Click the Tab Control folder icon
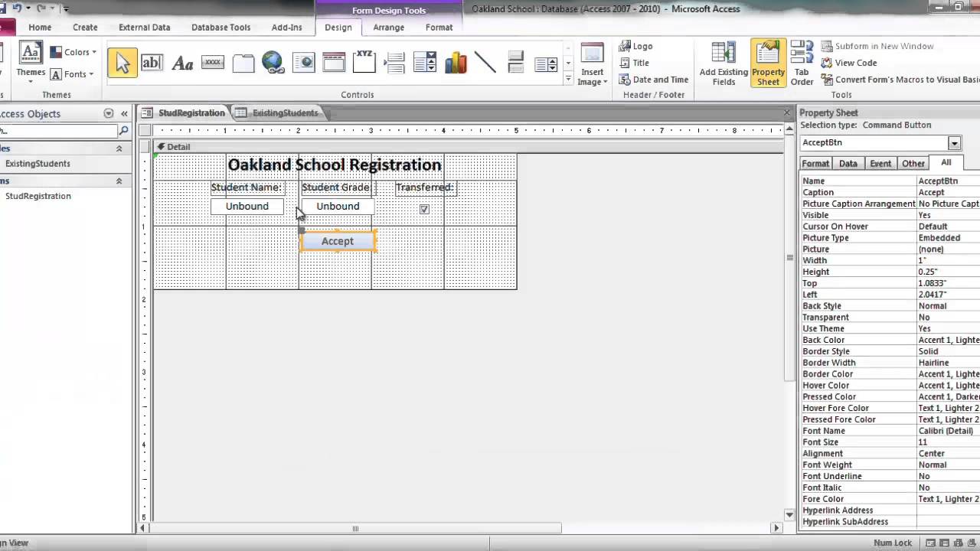The height and width of the screenshot is (551, 980). 243,63
